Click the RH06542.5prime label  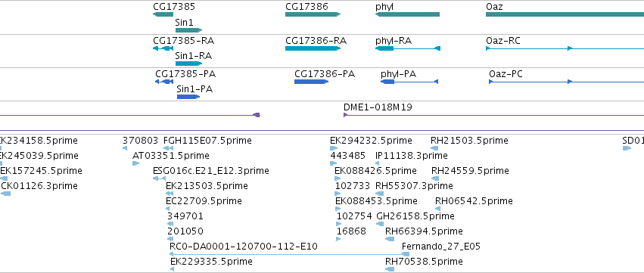474,201
